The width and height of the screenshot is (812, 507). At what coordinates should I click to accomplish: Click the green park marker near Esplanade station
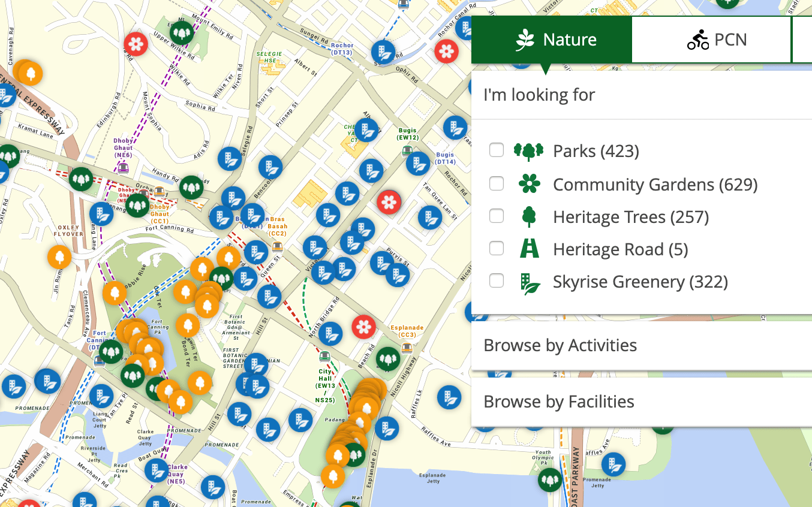[x=388, y=358]
